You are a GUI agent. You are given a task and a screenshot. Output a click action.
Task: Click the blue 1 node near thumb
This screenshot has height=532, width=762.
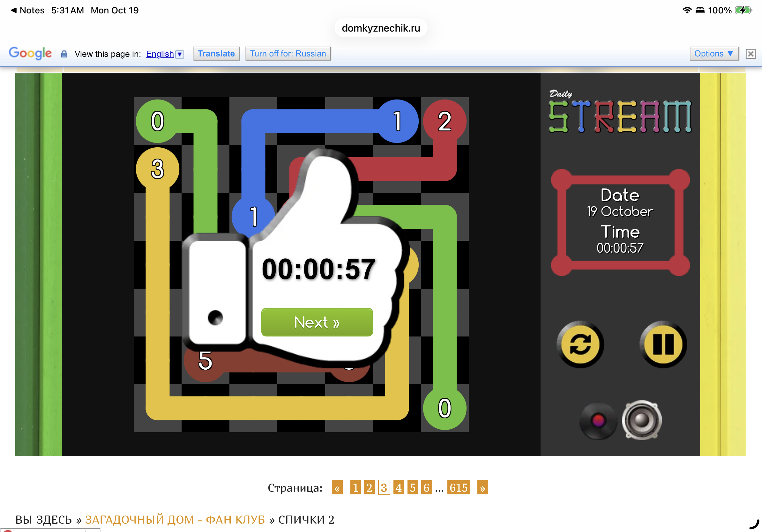tap(253, 217)
